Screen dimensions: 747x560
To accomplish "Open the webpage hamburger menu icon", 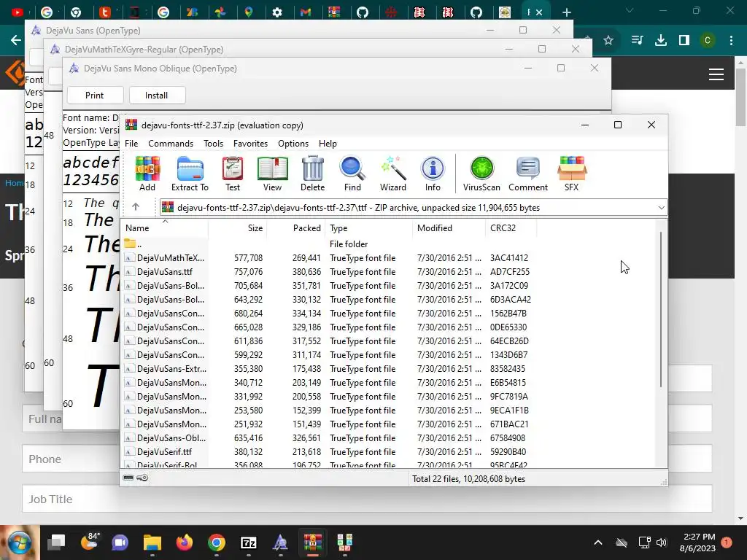I will (716, 74).
